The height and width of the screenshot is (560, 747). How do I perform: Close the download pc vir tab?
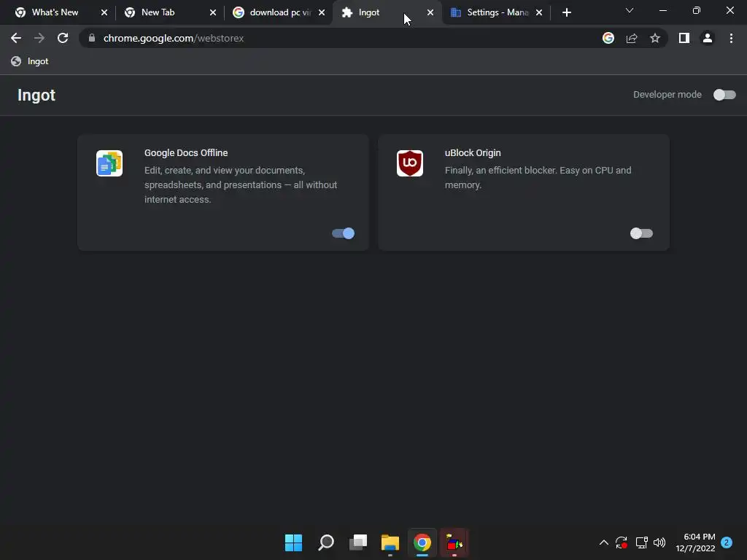click(322, 12)
